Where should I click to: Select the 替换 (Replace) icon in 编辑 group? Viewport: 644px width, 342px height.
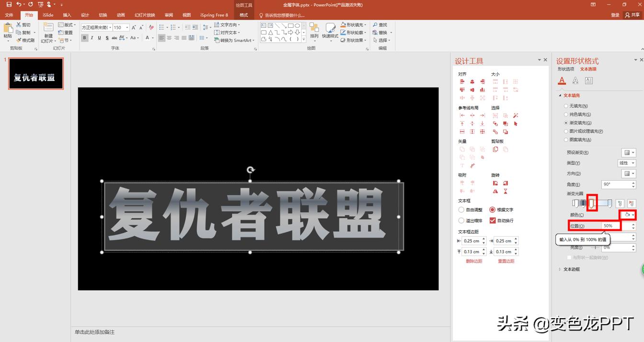click(x=375, y=32)
